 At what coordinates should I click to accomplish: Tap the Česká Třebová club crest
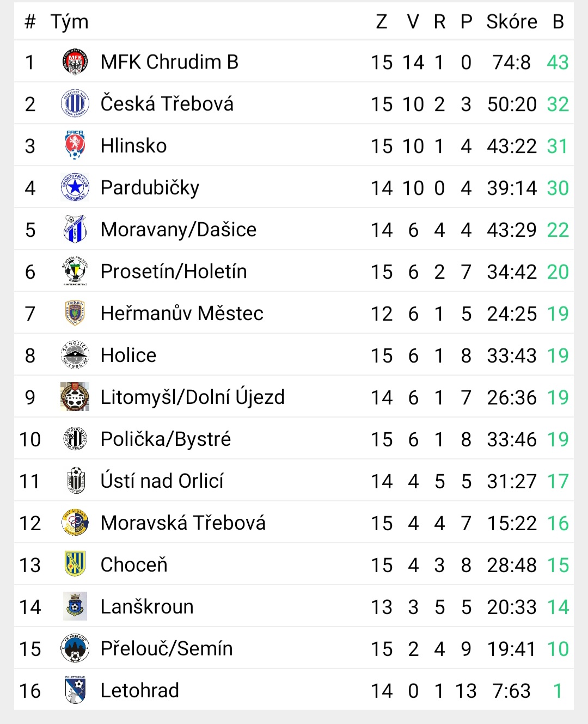(75, 104)
